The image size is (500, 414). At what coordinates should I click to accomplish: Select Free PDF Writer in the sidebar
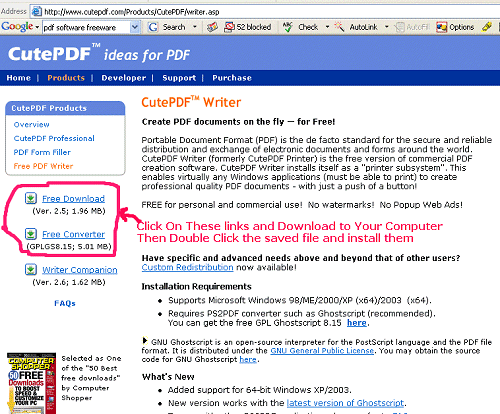tap(43, 166)
